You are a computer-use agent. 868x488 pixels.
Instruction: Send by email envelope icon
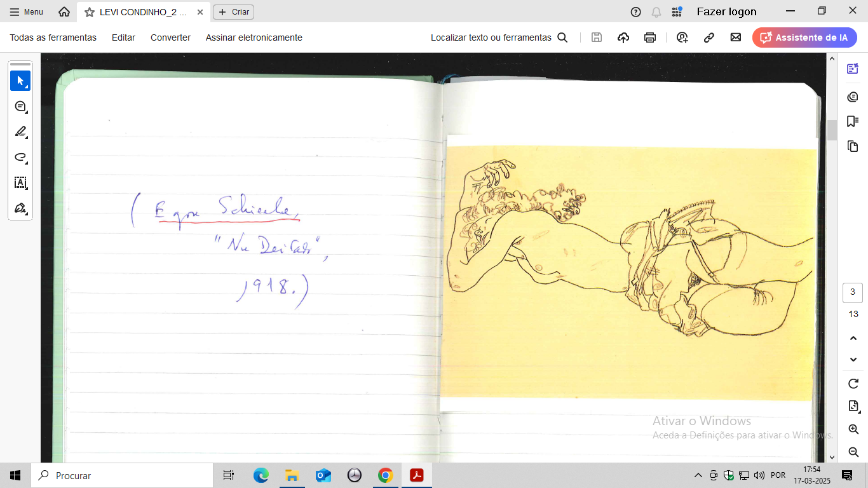point(736,37)
